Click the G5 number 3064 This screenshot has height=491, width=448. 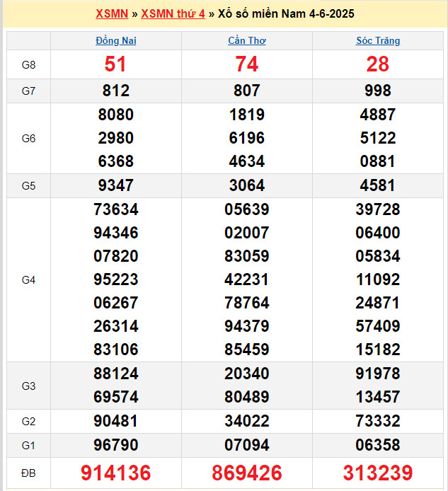click(x=247, y=185)
